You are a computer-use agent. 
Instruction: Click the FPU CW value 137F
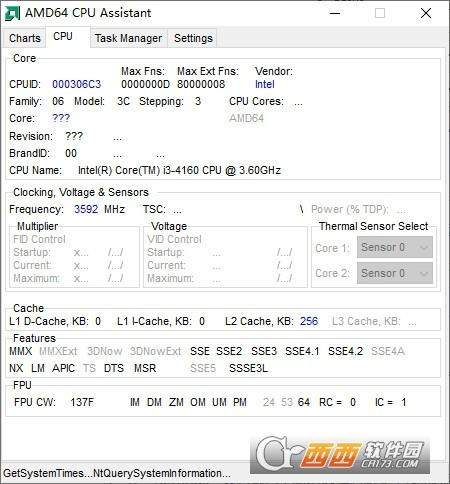click(82, 402)
